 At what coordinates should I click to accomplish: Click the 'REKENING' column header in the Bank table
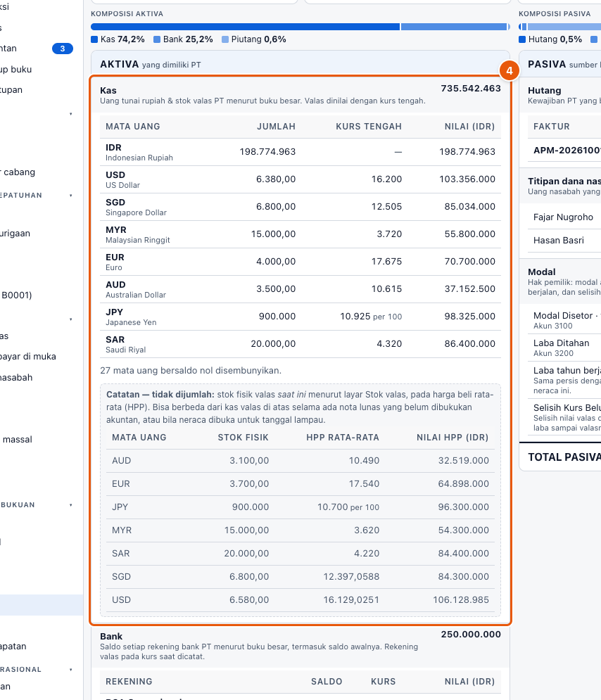click(129, 682)
